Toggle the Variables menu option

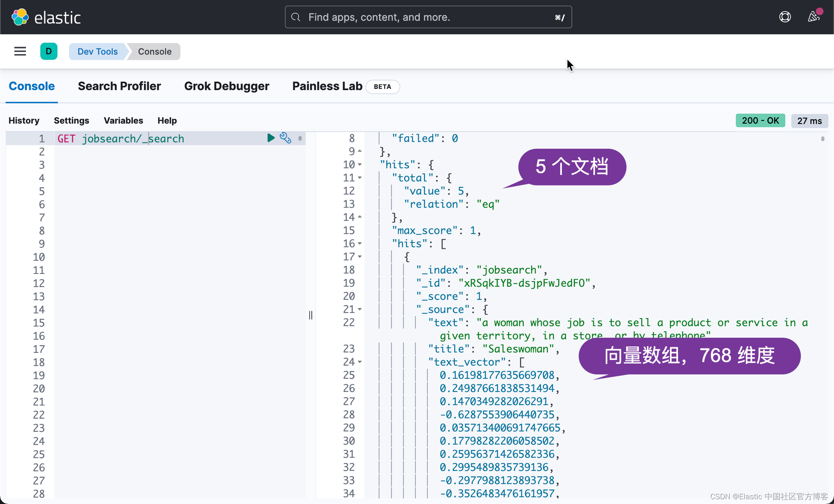click(x=123, y=121)
